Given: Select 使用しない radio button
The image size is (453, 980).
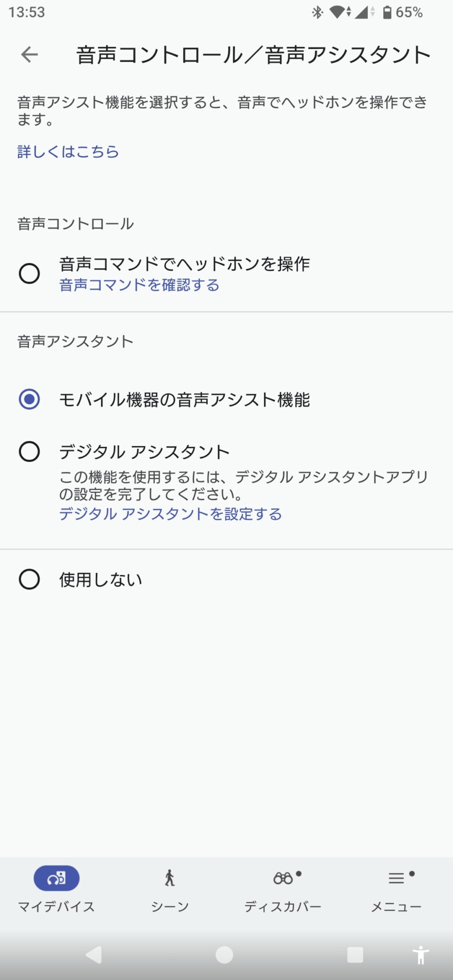Looking at the screenshot, I should click(30, 579).
